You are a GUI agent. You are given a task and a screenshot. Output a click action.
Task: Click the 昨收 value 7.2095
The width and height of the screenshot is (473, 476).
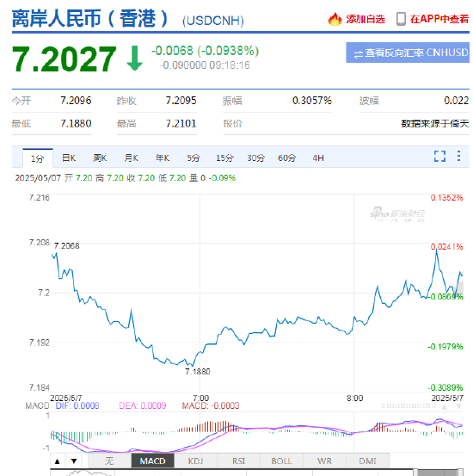click(x=181, y=101)
